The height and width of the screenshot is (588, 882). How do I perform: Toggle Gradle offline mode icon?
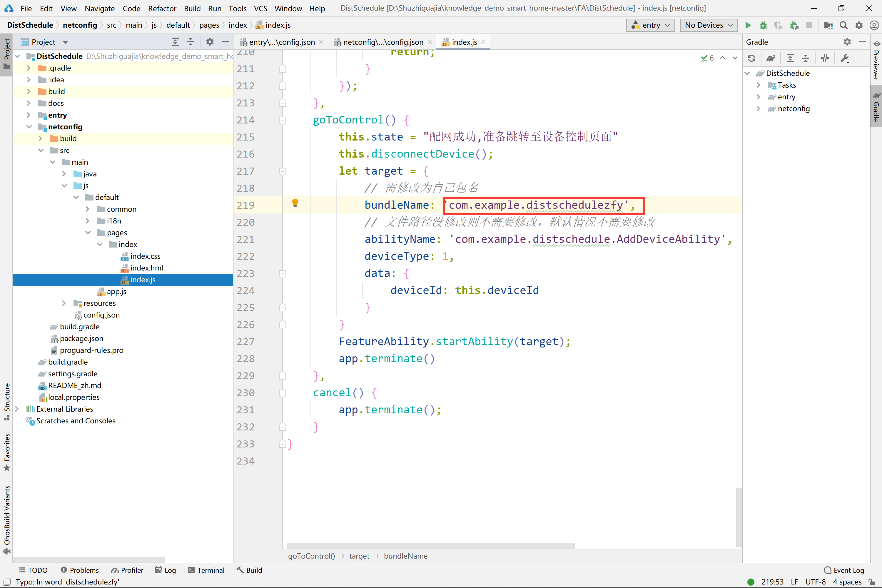pyautogui.click(x=825, y=58)
